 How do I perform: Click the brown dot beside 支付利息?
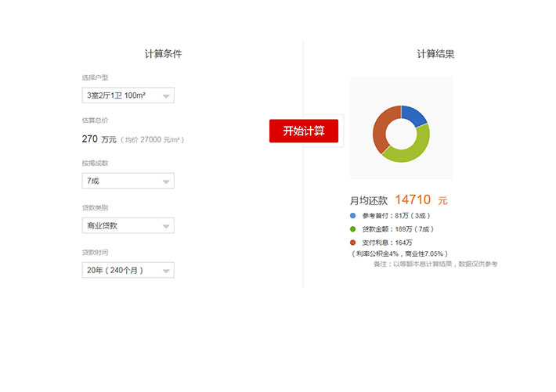click(352, 243)
